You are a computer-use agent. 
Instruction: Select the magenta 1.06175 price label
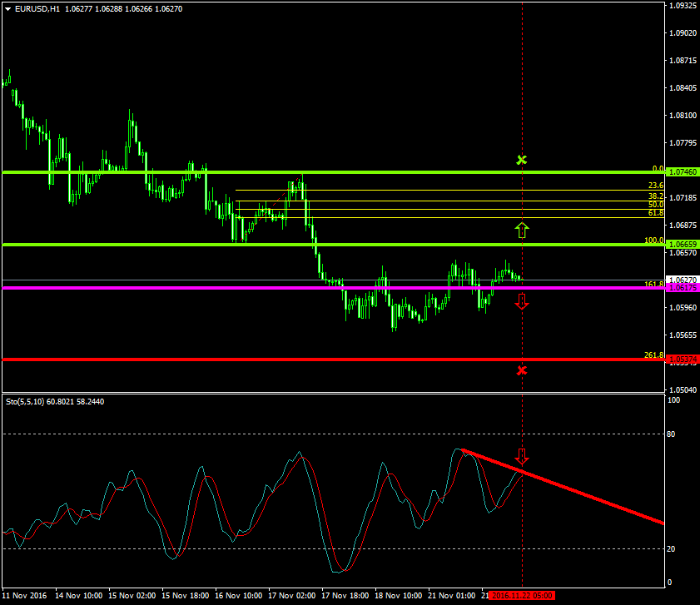(683, 287)
